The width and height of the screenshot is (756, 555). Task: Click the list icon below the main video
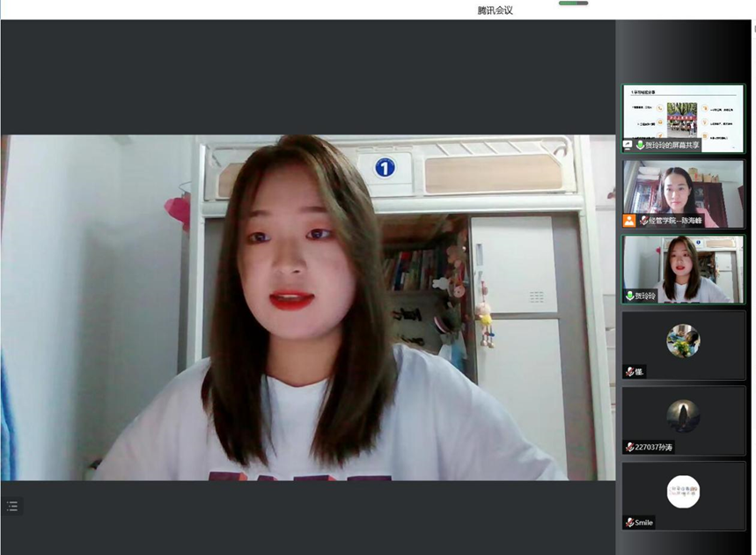12,506
